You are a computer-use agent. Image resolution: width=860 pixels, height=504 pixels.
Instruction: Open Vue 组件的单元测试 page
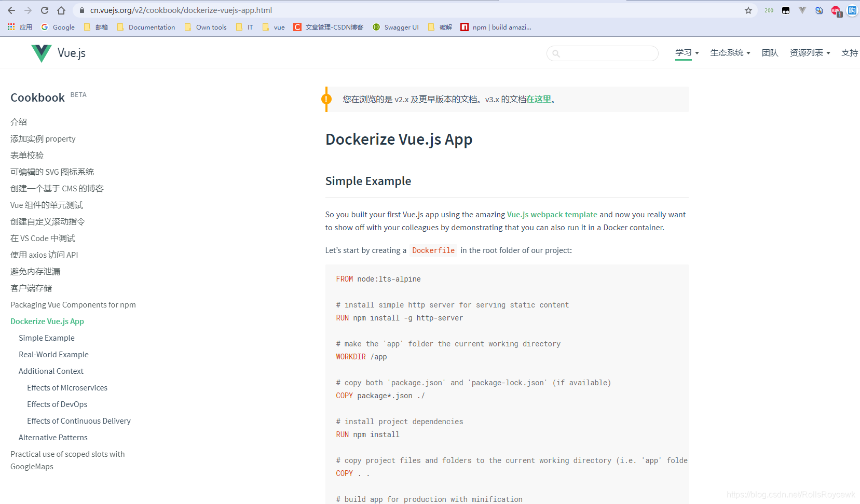pos(47,205)
